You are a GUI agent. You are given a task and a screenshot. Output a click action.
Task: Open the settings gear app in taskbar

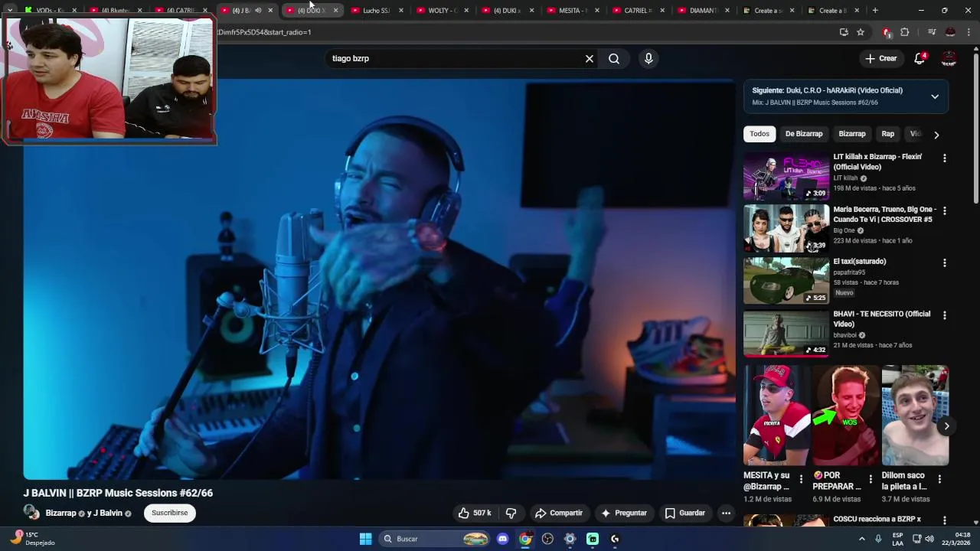coord(570,539)
